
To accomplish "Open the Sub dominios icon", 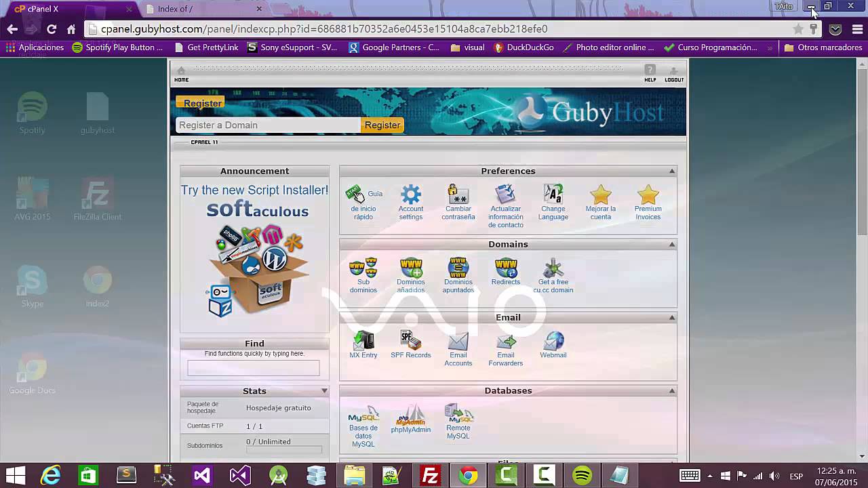I will [363, 268].
